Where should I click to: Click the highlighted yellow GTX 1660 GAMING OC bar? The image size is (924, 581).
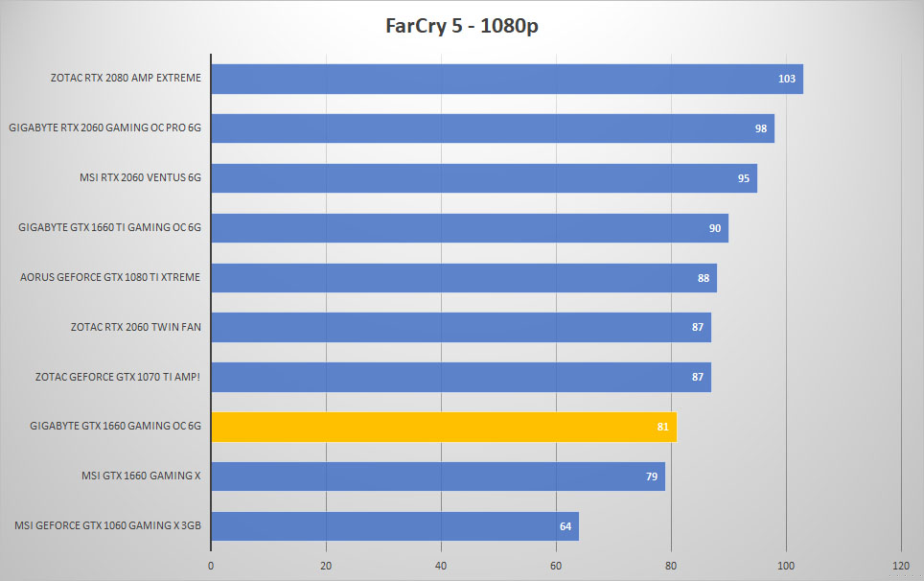(445, 428)
